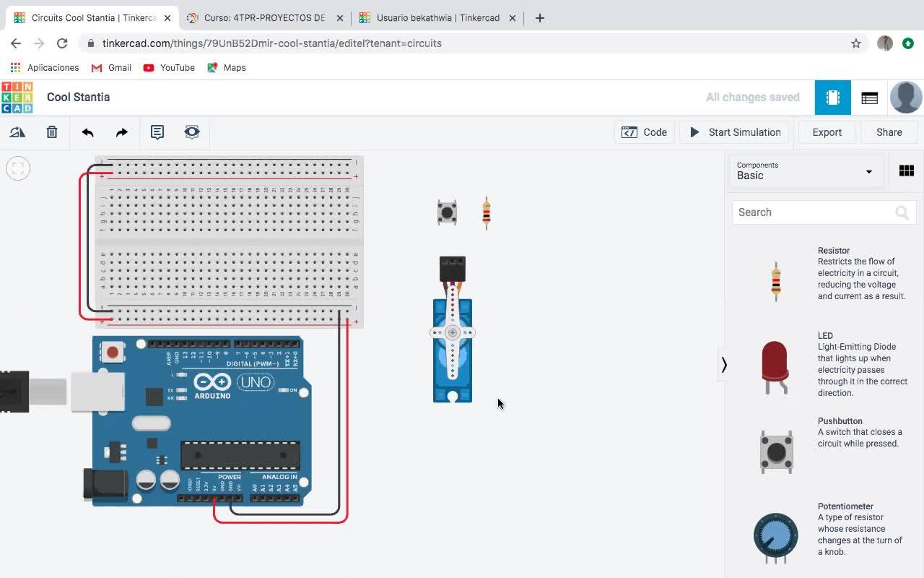Undo the last action

87,132
